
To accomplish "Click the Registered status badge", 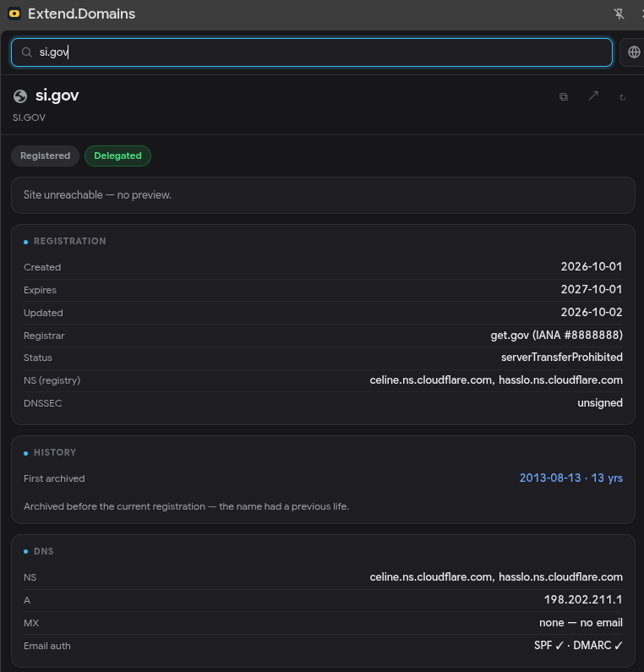I will coord(45,156).
